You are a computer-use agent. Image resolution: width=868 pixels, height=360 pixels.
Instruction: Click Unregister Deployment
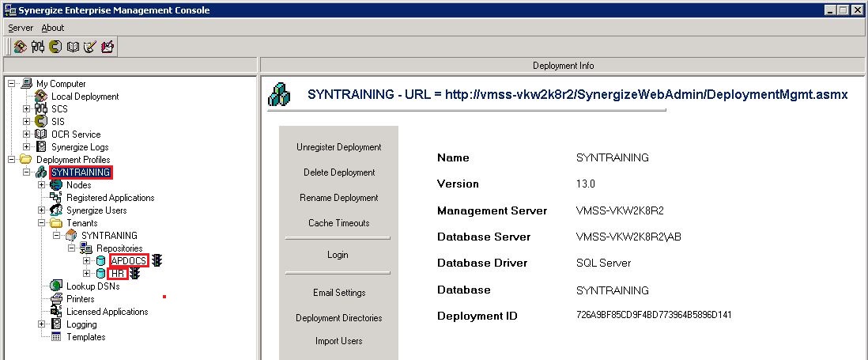[339, 147]
